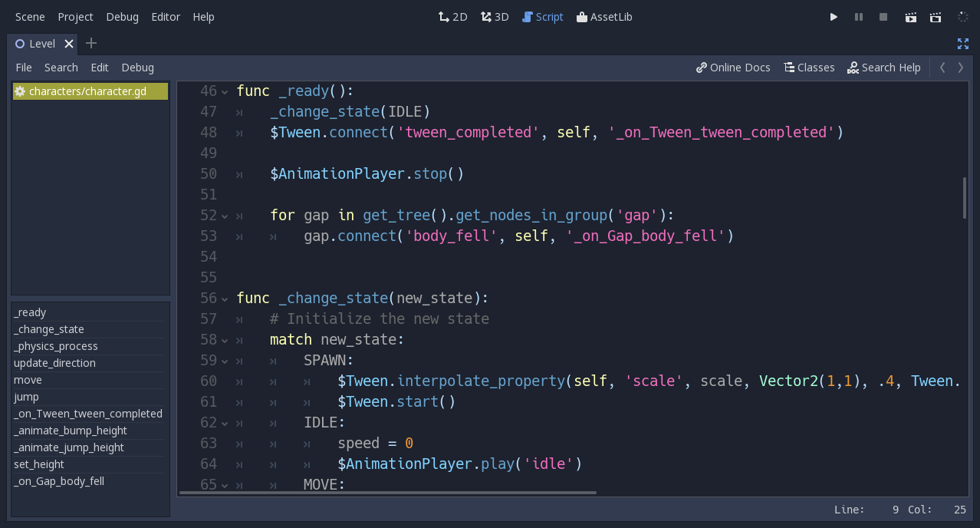Screen dimensions: 980x528
Task: Open the script editor Edit menu
Action: click(100, 68)
